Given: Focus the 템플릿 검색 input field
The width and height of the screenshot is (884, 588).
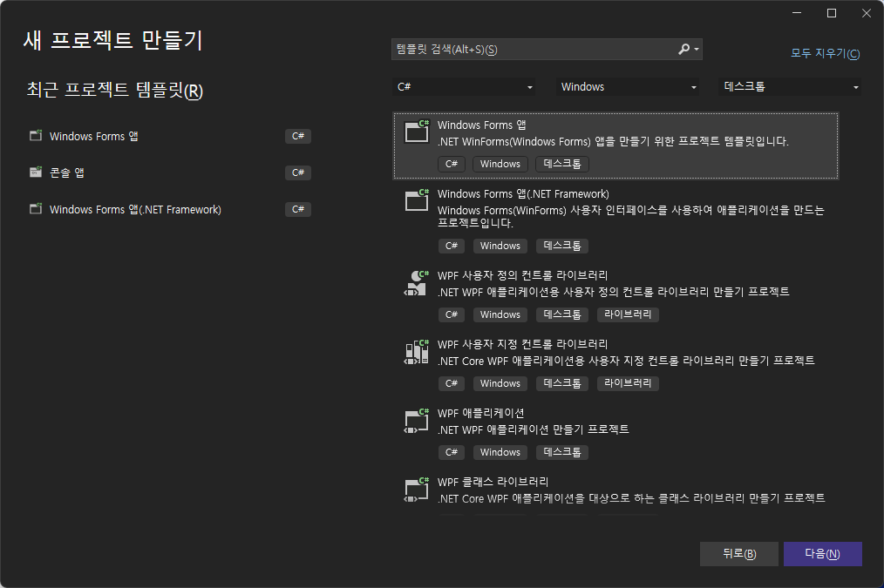Looking at the screenshot, I should (533, 49).
